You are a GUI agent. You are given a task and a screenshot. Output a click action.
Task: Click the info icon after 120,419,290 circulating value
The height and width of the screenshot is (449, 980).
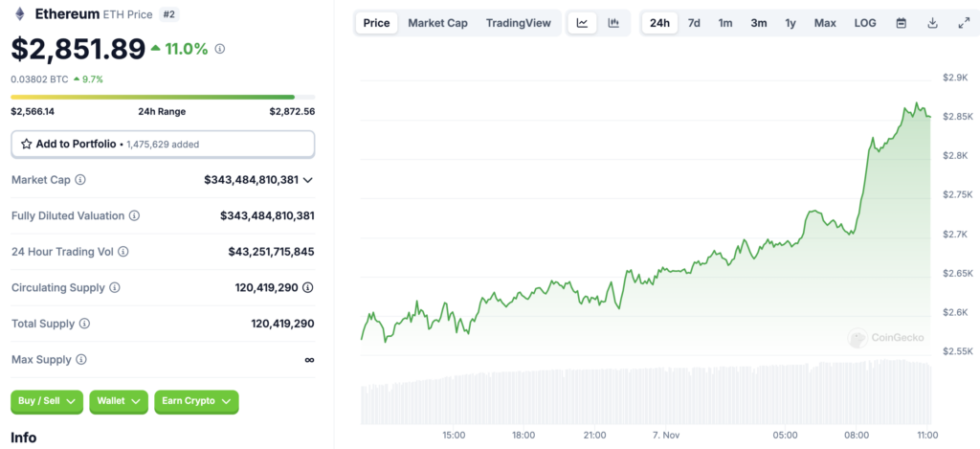click(308, 287)
